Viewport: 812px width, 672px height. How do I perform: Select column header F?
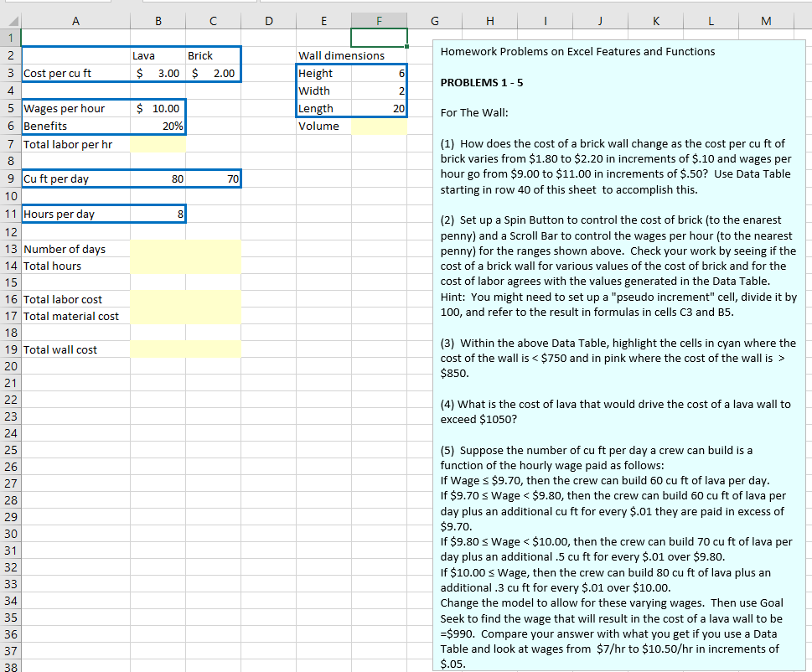point(379,20)
